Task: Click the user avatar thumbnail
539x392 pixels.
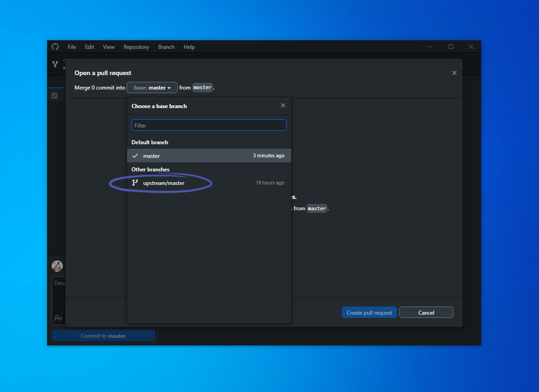Action: coord(57,266)
